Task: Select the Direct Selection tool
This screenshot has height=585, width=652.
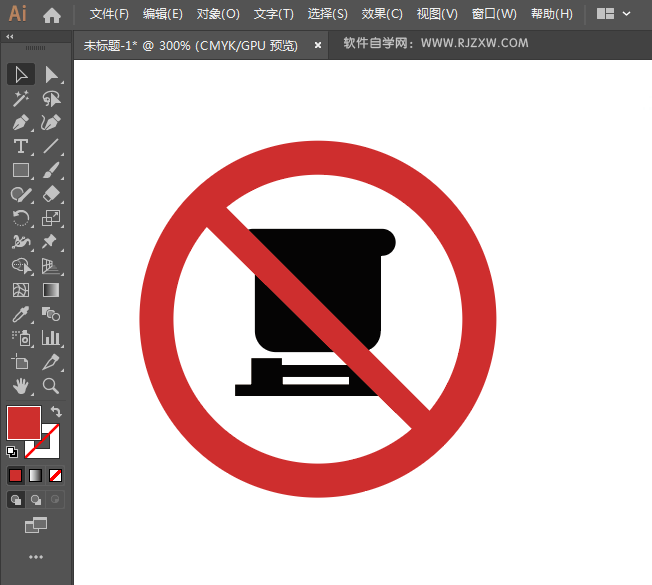Action: [51, 74]
